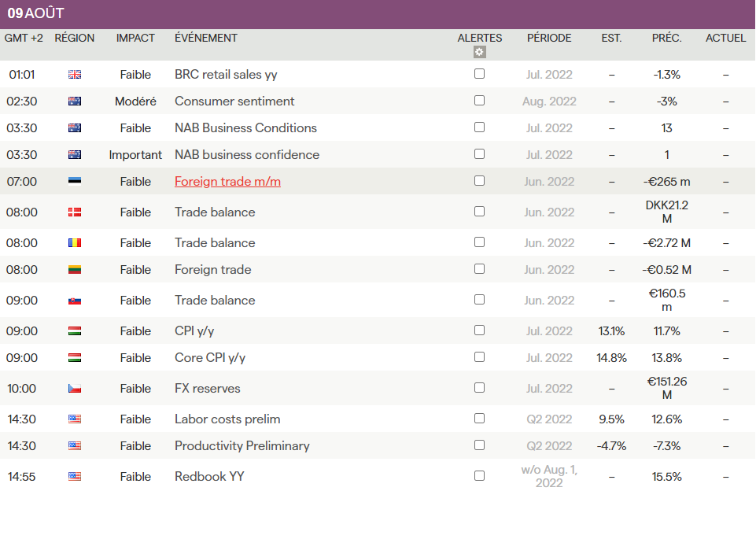Click the Estonian flag in the 07:00 row

(x=75, y=182)
